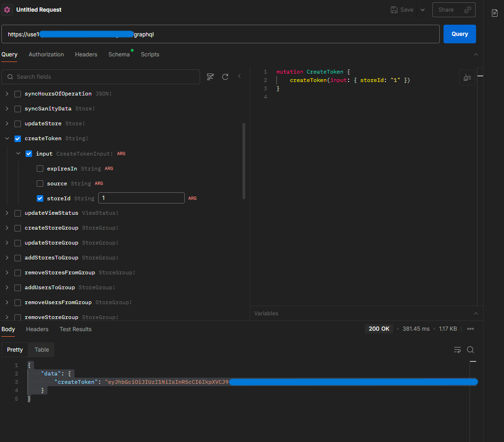Open the response Headers tab
The height and width of the screenshot is (442, 504).
click(x=37, y=329)
